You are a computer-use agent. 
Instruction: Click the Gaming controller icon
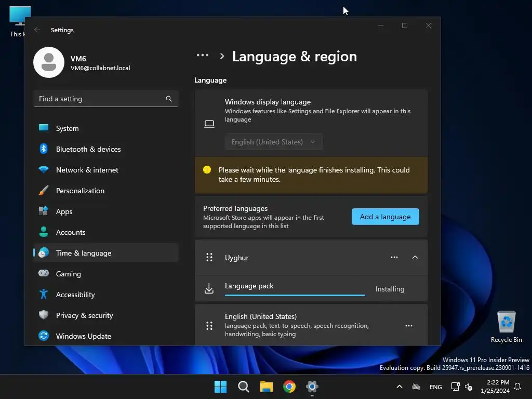[x=44, y=273]
